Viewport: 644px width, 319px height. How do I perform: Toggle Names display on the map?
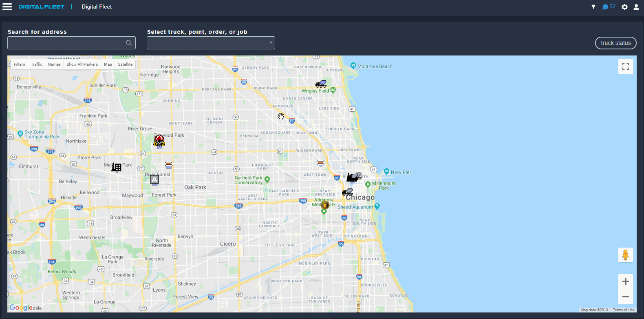tap(54, 64)
